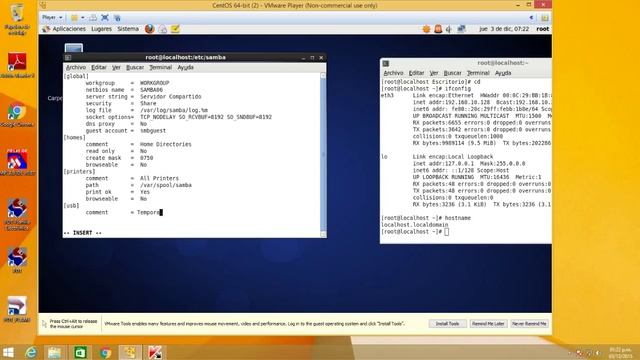Image resolution: width=640 pixels, height=360 pixels.
Task: Click the network connection icon in GNOME panel
Action: click(x=461, y=29)
